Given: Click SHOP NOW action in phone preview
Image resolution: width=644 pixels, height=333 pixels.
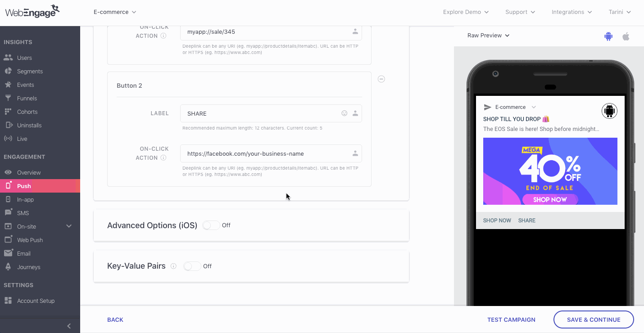Looking at the screenshot, I should pos(497,220).
